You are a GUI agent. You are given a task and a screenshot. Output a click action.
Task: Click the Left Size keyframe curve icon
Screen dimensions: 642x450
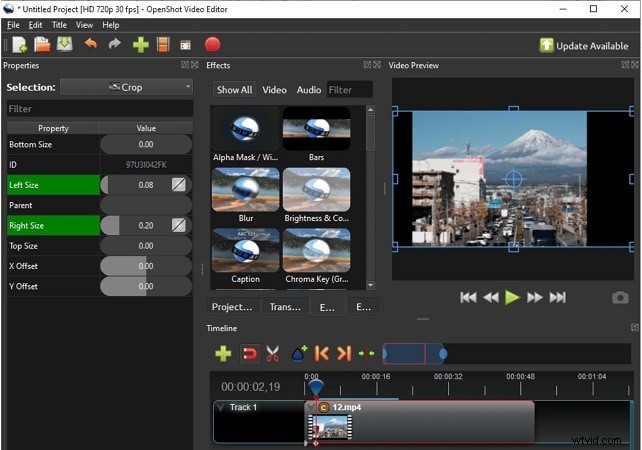click(179, 185)
